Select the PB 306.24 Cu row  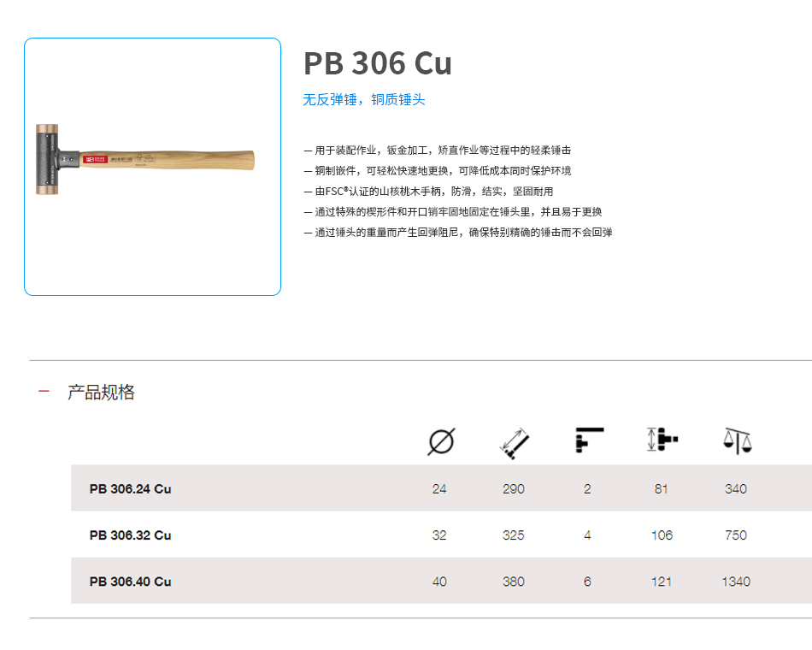[130, 489]
